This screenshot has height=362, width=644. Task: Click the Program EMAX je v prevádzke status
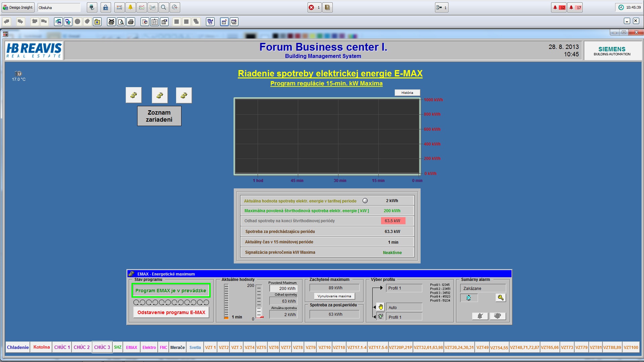[x=171, y=291]
